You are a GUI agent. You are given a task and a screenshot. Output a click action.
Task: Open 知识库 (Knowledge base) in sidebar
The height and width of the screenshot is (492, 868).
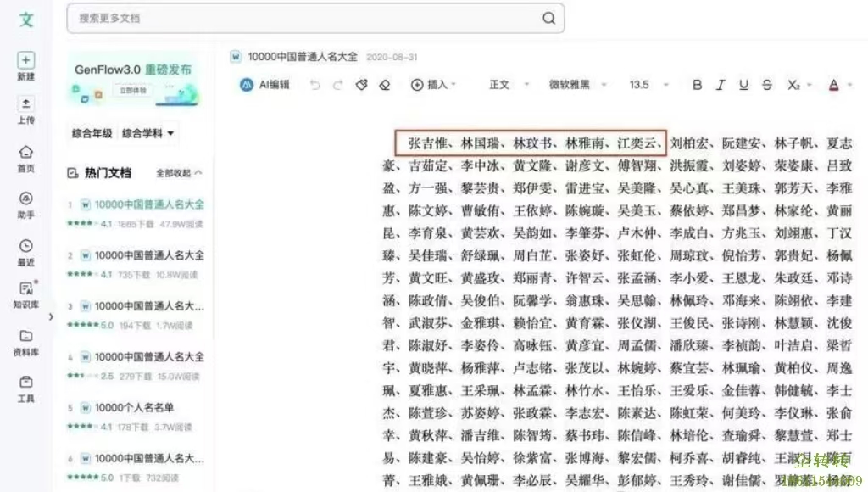(x=26, y=291)
